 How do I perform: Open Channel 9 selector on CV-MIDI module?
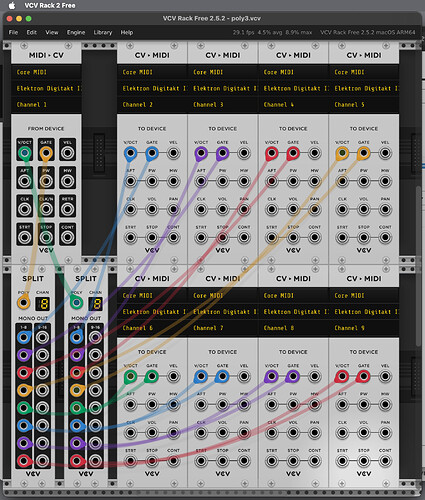(364, 328)
